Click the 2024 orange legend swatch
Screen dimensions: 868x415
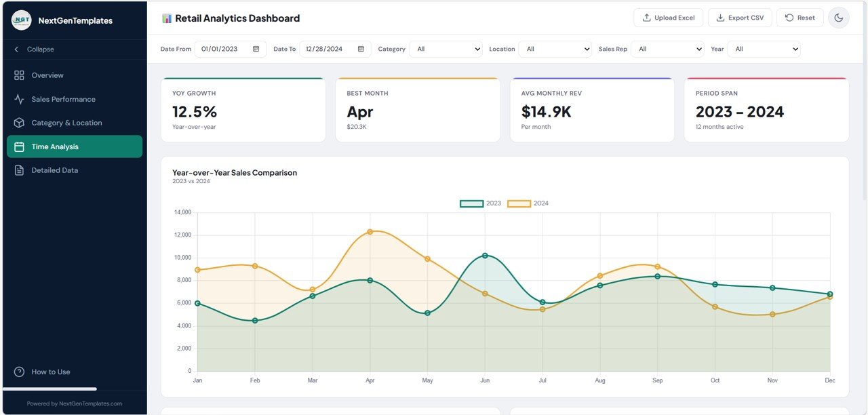click(518, 203)
